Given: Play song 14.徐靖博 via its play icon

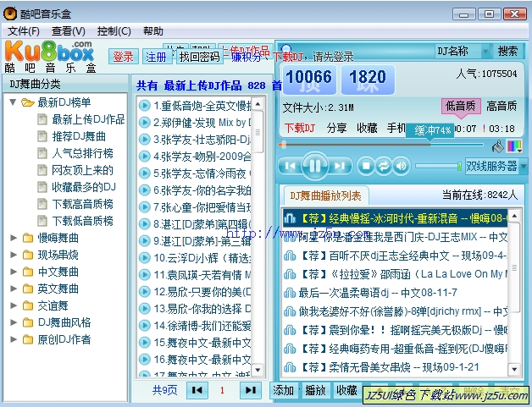Looking at the screenshot, I should coord(145,325).
